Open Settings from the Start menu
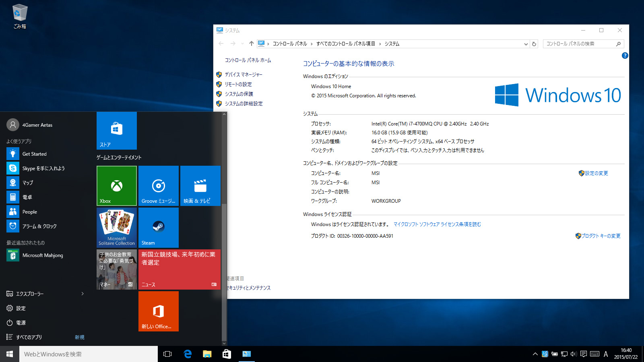The image size is (644, 362). click(21, 308)
